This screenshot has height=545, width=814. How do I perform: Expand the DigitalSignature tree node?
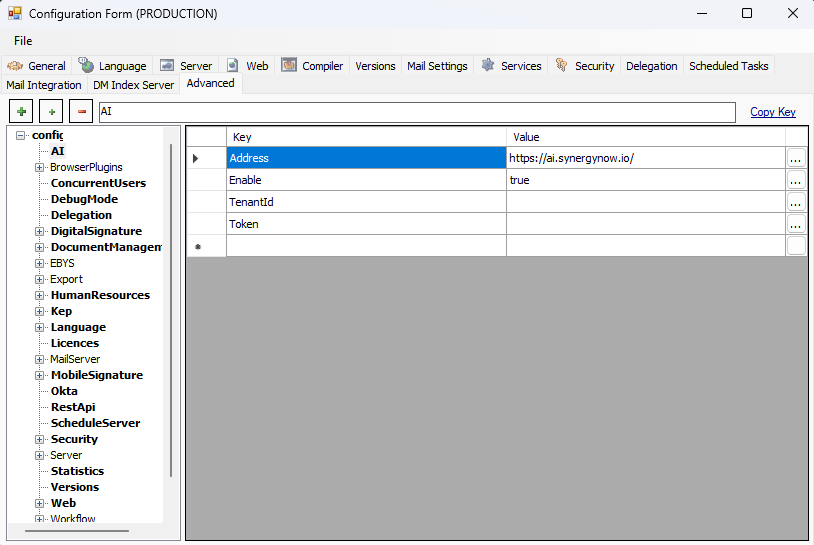click(x=40, y=231)
